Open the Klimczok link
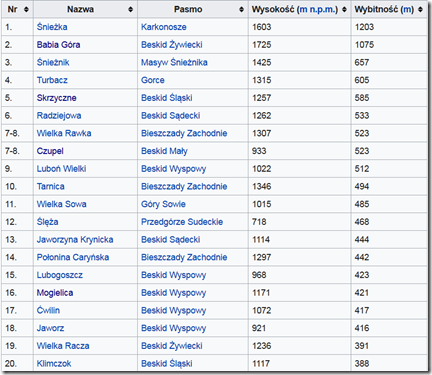432x375 pixels. [54, 363]
